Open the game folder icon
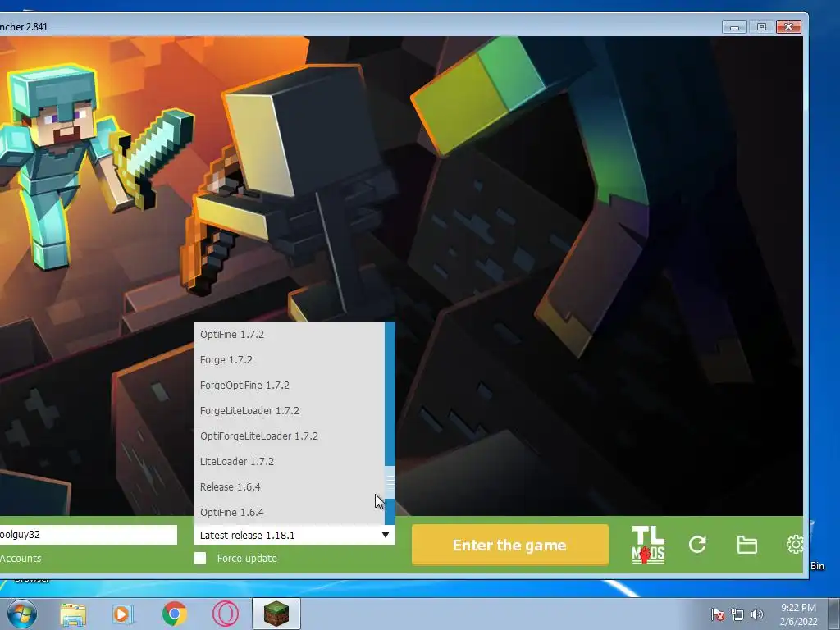This screenshot has width=840, height=630. 746,545
